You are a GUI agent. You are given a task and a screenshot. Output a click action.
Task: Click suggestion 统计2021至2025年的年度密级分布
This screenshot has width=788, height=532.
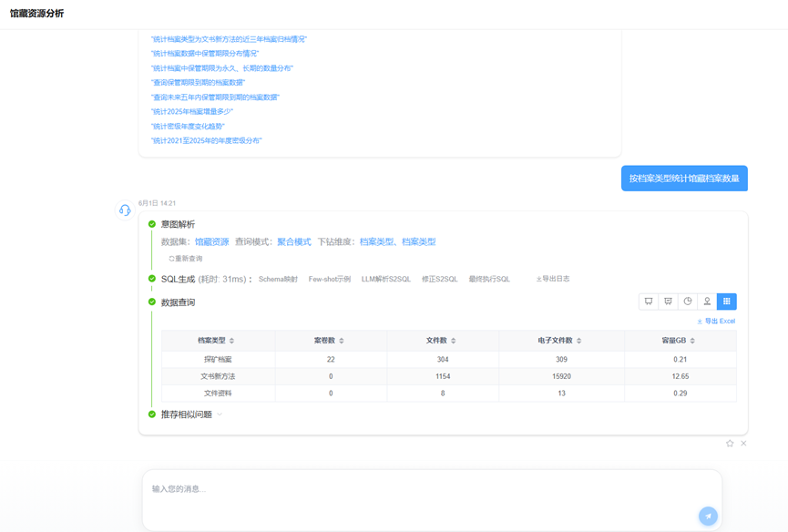(x=207, y=140)
